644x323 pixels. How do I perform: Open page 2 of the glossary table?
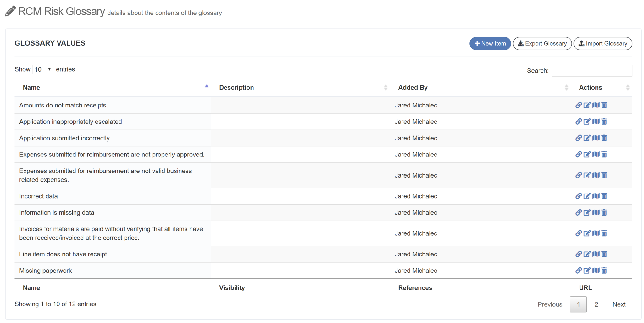click(596, 304)
